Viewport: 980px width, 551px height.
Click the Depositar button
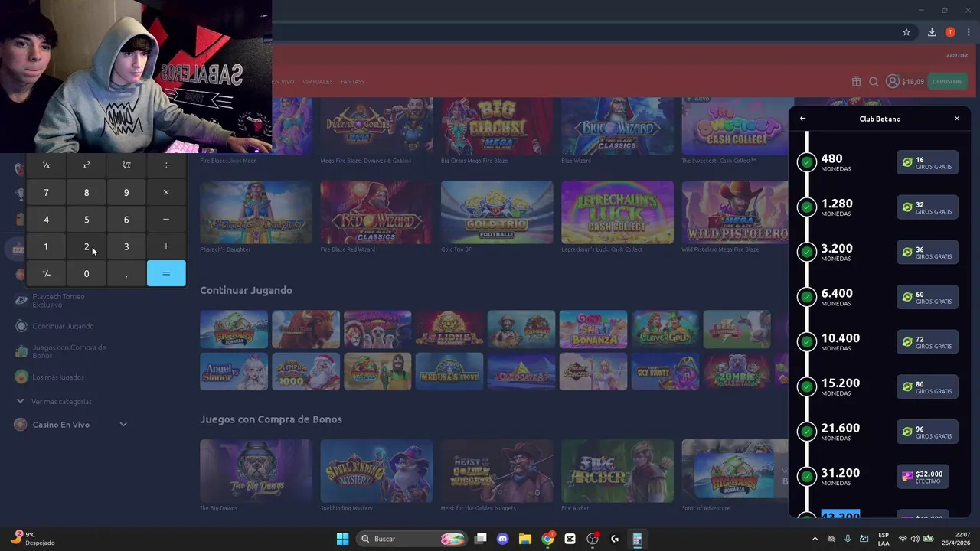pos(948,81)
